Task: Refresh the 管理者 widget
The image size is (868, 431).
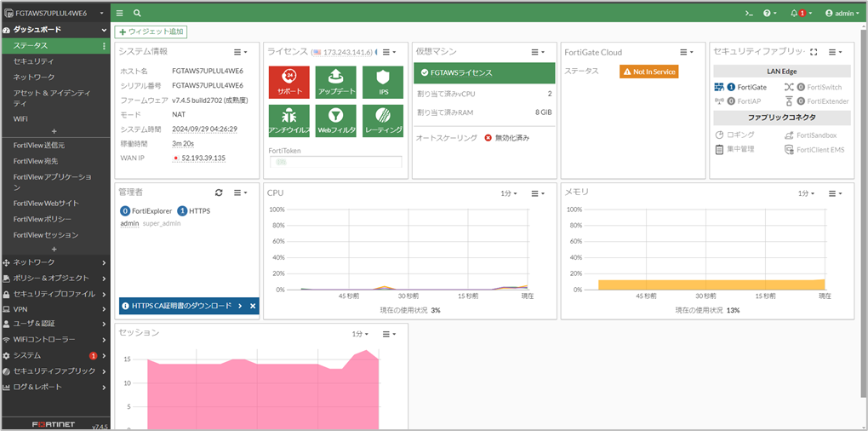Action: (219, 193)
